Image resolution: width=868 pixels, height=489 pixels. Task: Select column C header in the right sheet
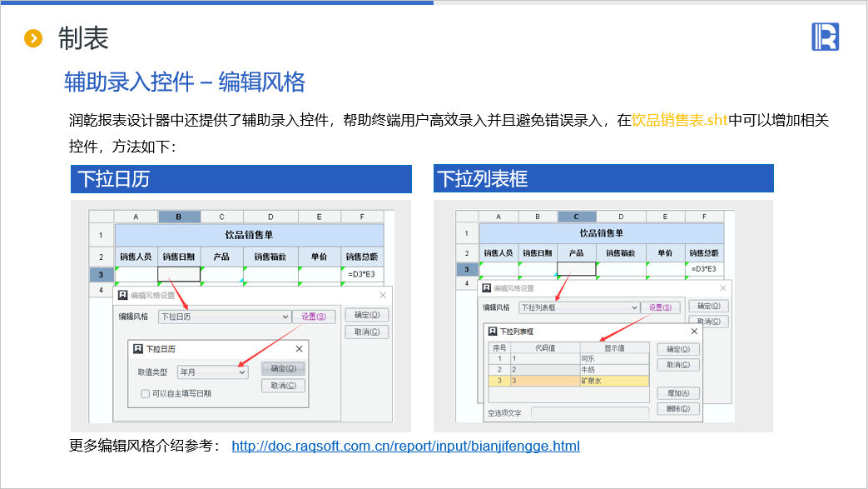coord(576,217)
